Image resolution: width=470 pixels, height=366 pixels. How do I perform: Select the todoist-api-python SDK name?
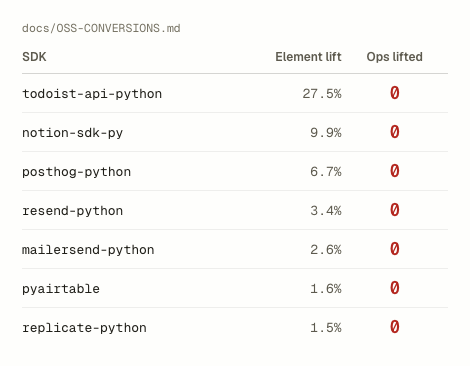(x=92, y=94)
